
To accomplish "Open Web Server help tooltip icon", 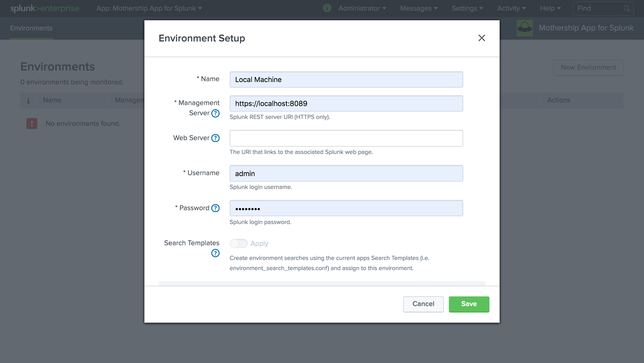I will (x=215, y=138).
